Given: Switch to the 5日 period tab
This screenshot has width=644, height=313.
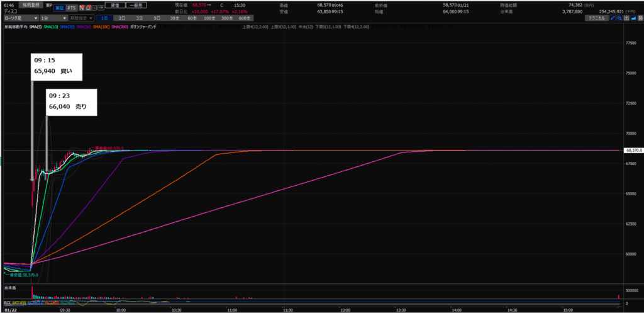Looking at the screenshot, I should (x=157, y=18).
